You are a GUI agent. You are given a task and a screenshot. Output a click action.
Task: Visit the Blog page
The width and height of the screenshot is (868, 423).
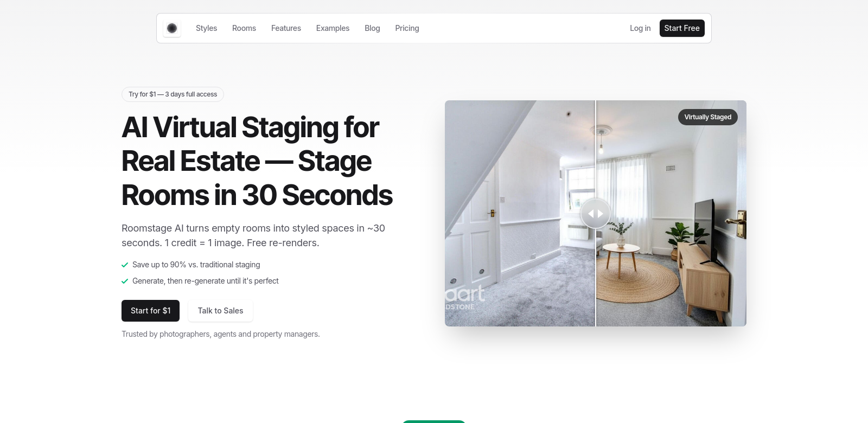coord(372,28)
